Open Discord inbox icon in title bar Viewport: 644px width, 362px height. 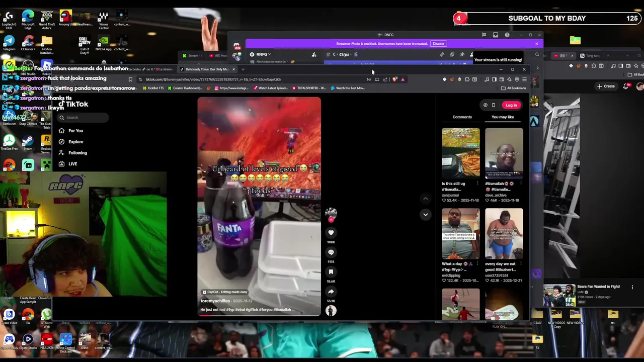tap(496, 35)
